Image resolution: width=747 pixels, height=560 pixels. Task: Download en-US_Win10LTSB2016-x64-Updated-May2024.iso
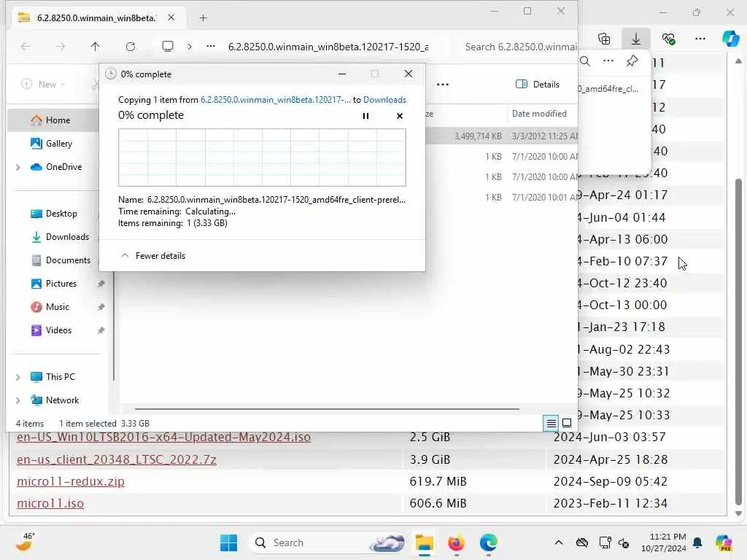coord(164,437)
